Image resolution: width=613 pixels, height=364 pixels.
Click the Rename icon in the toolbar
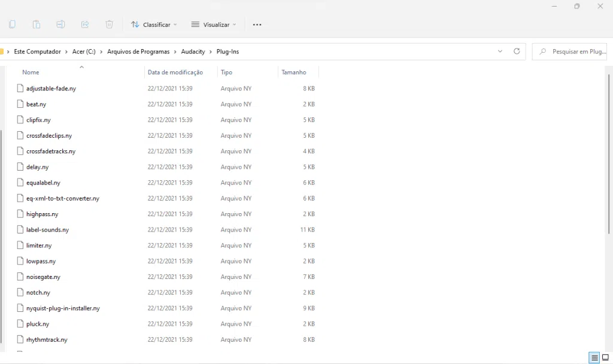pyautogui.click(x=60, y=25)
